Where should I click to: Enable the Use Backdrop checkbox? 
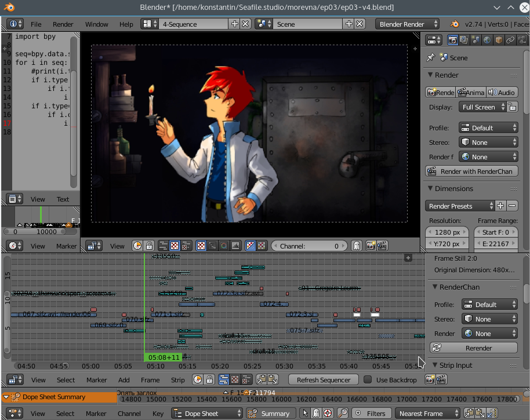tap(368, 379)
